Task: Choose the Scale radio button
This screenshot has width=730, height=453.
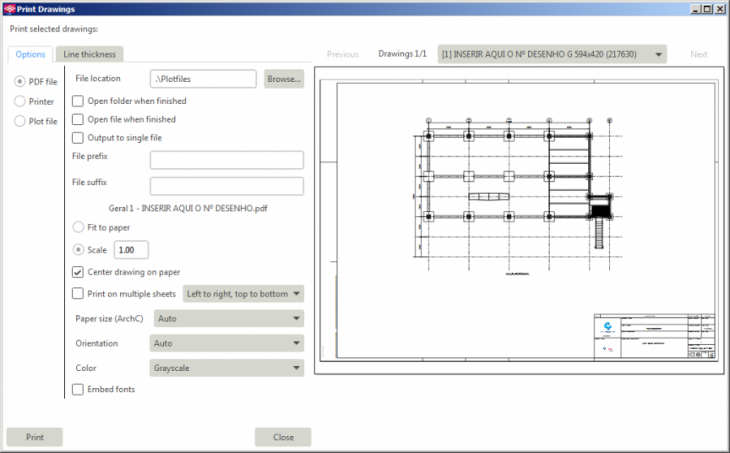Action: (x=78, y=250)
